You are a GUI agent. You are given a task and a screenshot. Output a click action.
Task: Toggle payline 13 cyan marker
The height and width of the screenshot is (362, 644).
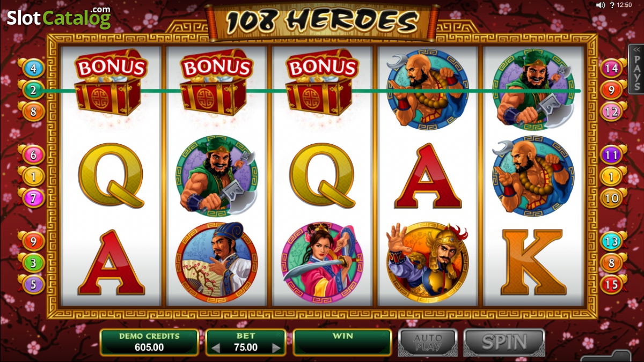pyautogui.click(x=612, y=241)
